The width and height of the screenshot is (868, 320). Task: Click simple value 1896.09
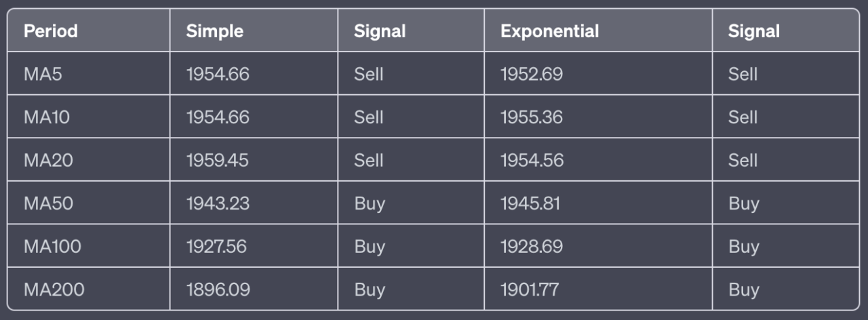[218, 290]
